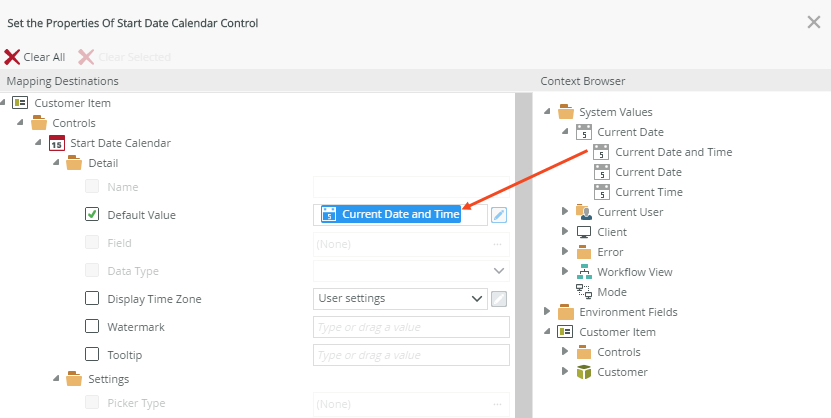Click the Watermark value input field
831x418 pixels.
411,327
